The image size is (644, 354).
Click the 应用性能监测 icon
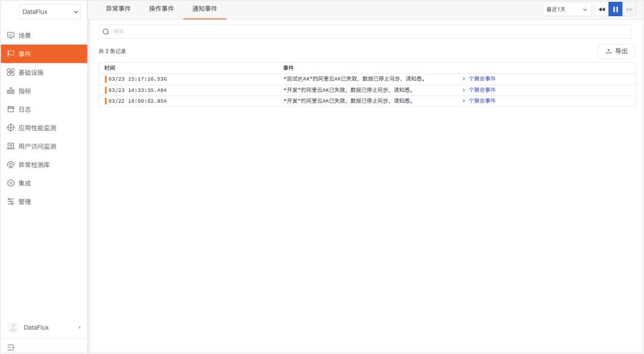coord(11,128)
